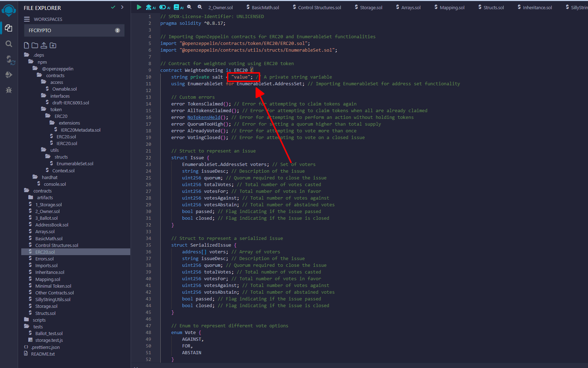Place cursor on the "enum Vote {" line
The width and height of the screenshot is (588, 368).
[x=186, y=332]
